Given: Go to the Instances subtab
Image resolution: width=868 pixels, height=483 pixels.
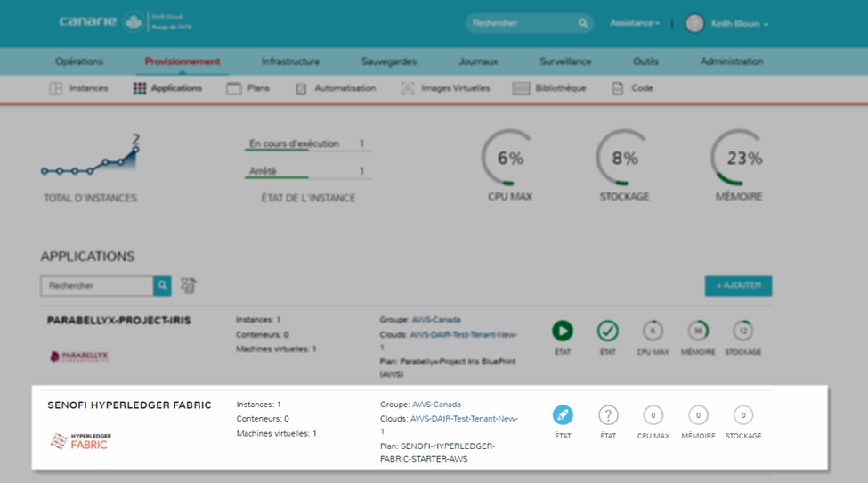Looking at the screenshot, I should [x=78, y=88].
